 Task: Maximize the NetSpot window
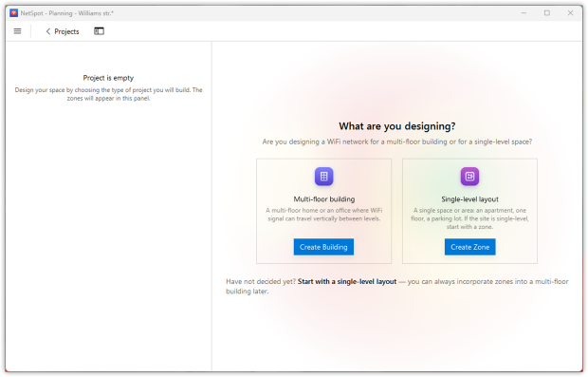coord(547,13)
